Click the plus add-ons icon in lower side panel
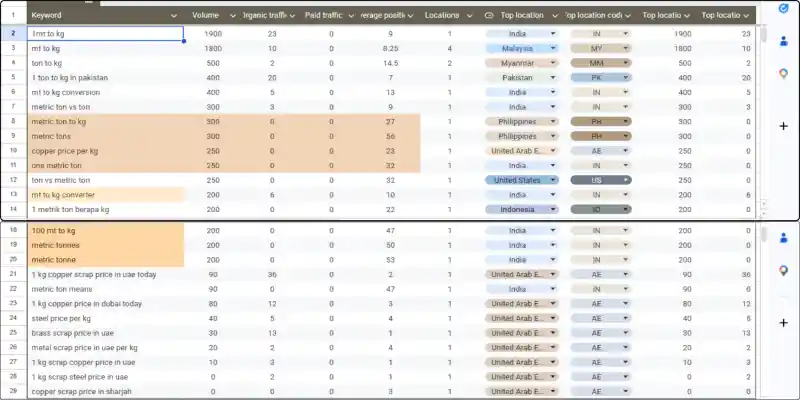This screenshot has height=400, width=800. point(783,322)
